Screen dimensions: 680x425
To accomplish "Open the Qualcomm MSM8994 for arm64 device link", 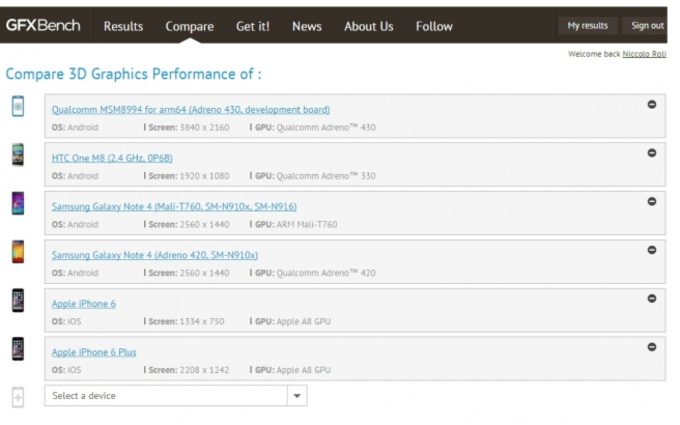I will point(191,110).
